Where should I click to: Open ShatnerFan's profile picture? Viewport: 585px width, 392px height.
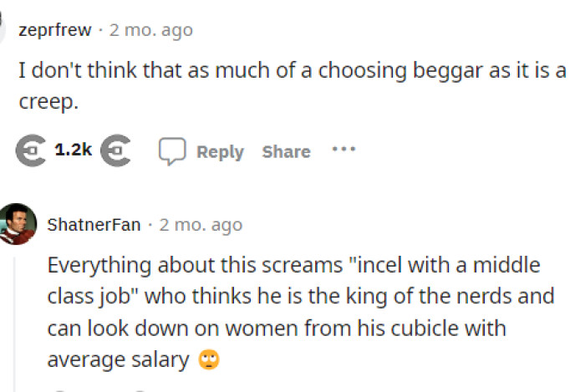(18, 224)
